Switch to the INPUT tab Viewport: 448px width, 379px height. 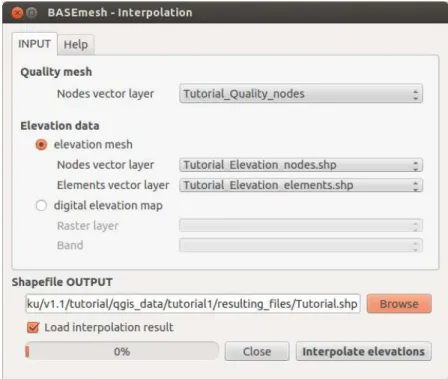coord(34,44)
